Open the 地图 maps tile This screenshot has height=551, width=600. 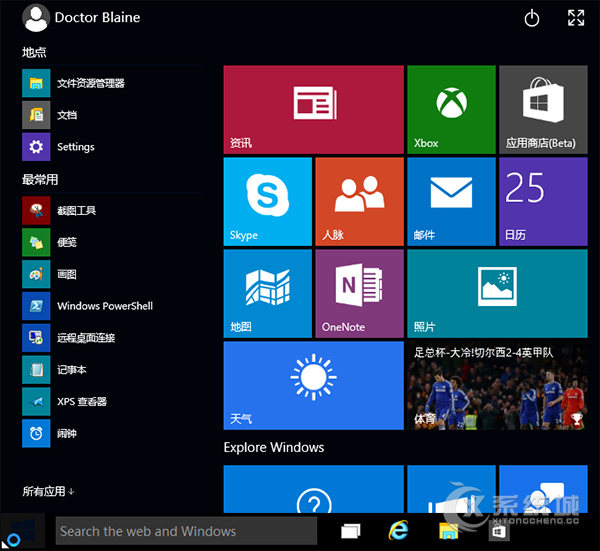[x=267, y=293]
